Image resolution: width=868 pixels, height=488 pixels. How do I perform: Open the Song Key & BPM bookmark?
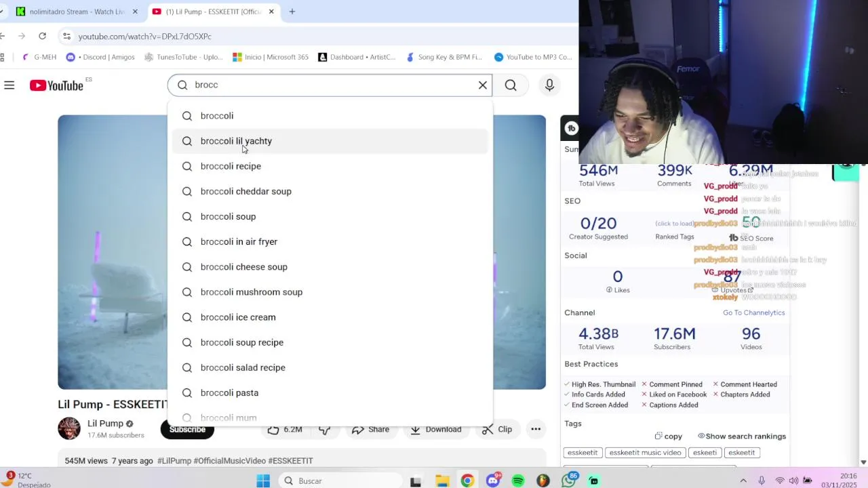(x=443, y=57)
